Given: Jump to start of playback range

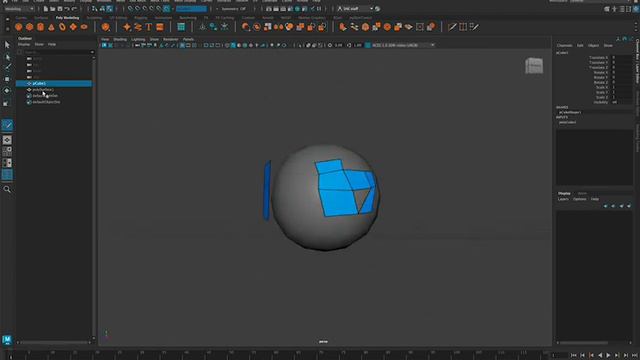Looking at the screenshot, I should [x=574, y=356].
